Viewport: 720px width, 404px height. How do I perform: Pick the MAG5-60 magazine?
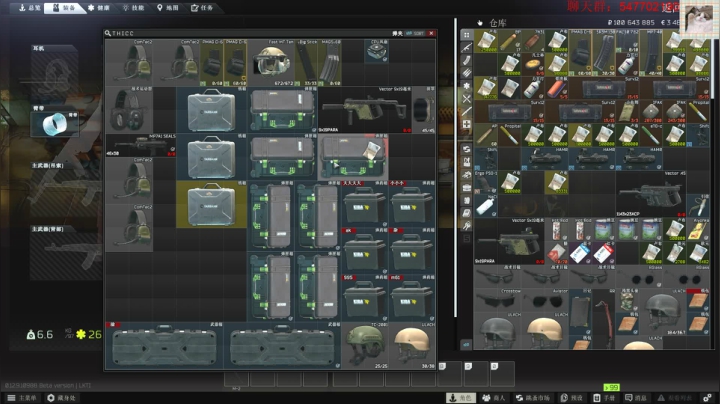click(329, 63)
